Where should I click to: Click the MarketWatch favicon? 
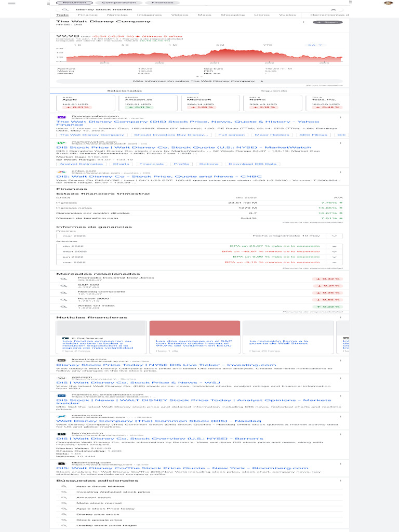coord(61,143)
